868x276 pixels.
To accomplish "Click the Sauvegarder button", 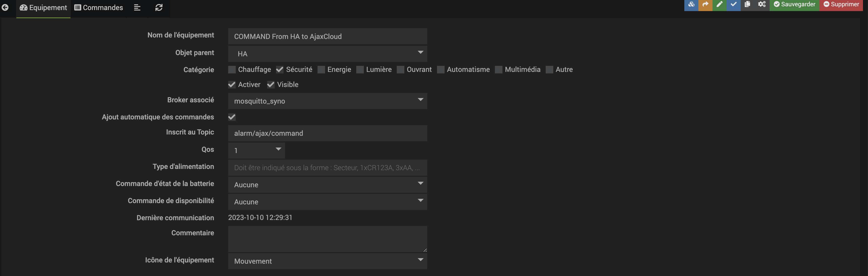I will (x=794, y=4).
